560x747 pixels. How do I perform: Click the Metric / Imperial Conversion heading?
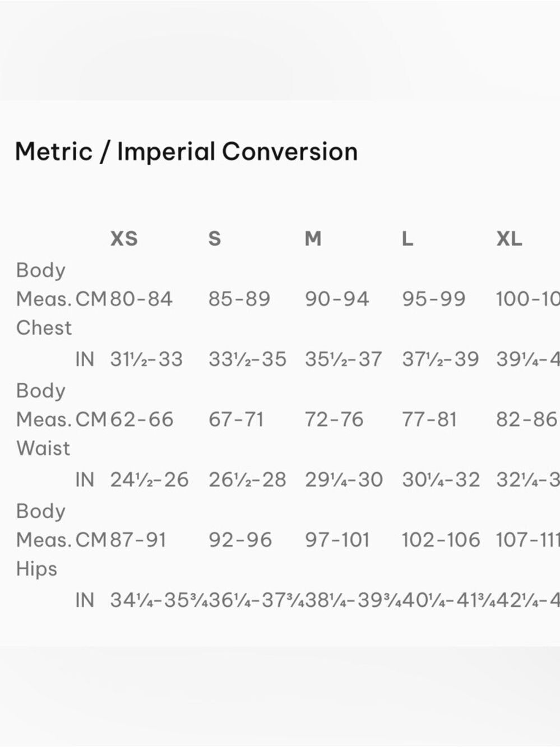[186, 152]
